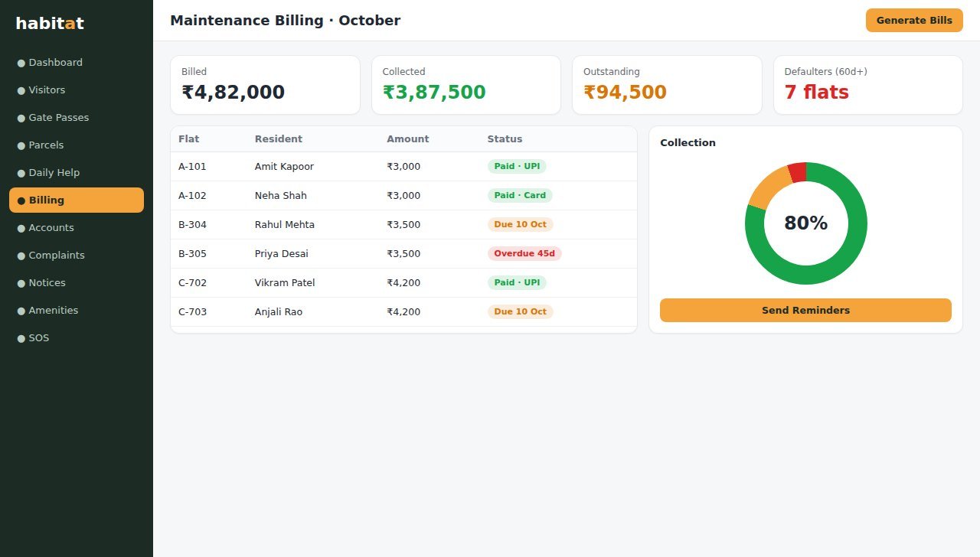Image resolution: width=980 pixels, height=557 pixels.
Task: Click the bullet icon beside Amenities
Action: pos(21,311)
